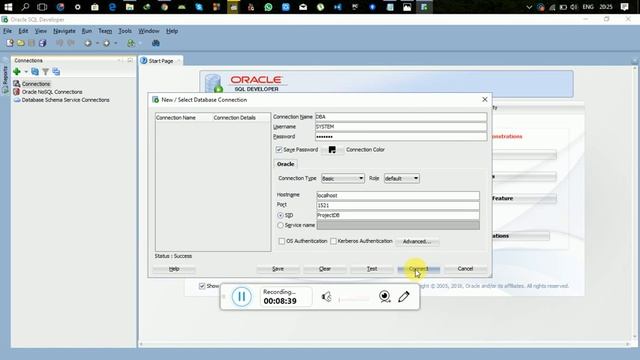640x360 pixels.
Task: Open the File menu
Action: (7, 31)
